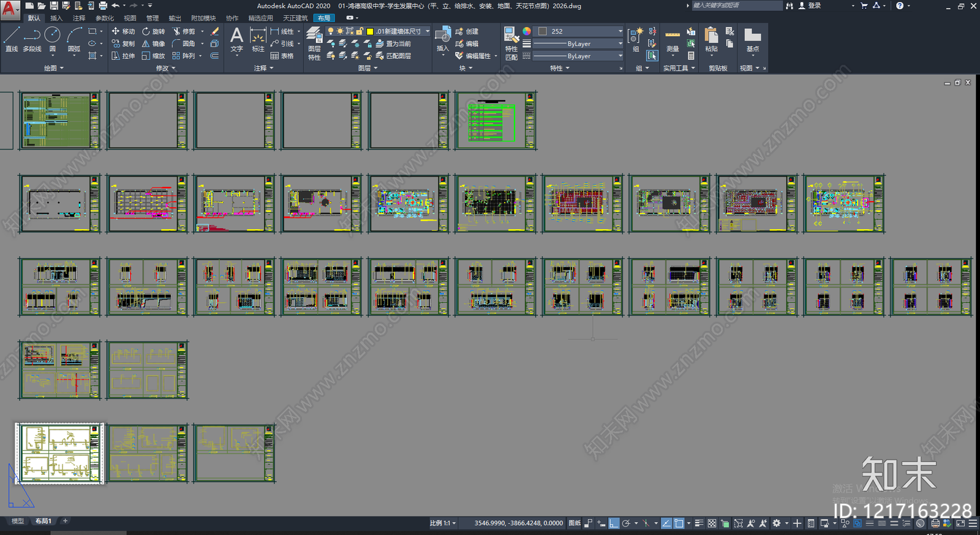Toggle lineweight display in status bar
The height and width of the screenshot is (535, 980).
699,523
